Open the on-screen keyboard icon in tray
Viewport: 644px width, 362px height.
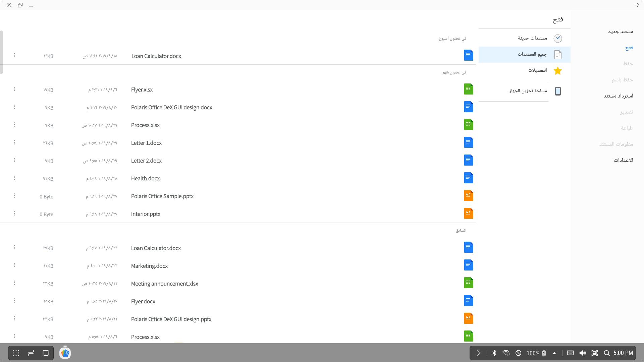pos(570,353)
